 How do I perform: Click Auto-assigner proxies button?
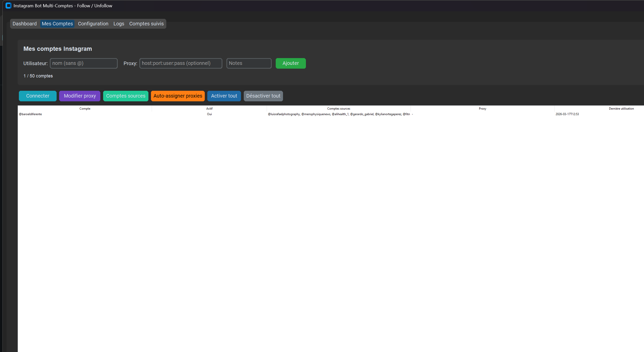178,96
